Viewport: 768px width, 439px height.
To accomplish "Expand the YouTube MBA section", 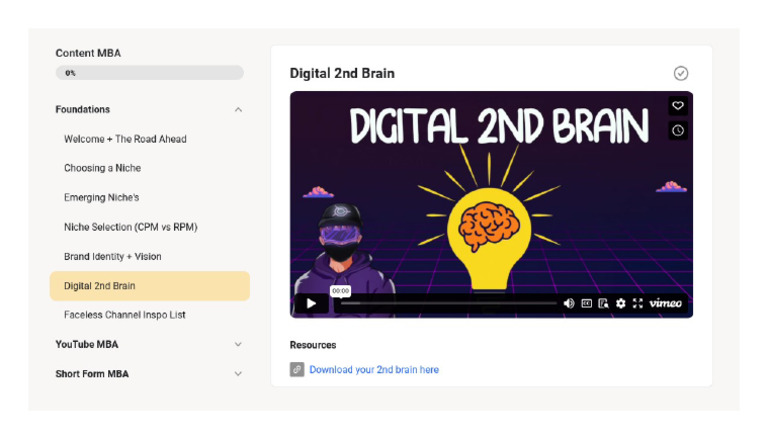I will tap(238, 344).
